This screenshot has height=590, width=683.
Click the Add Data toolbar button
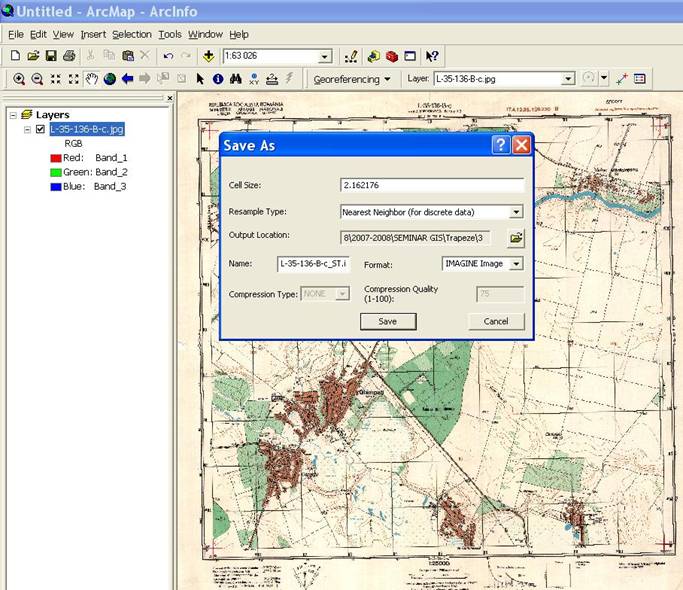208,56
